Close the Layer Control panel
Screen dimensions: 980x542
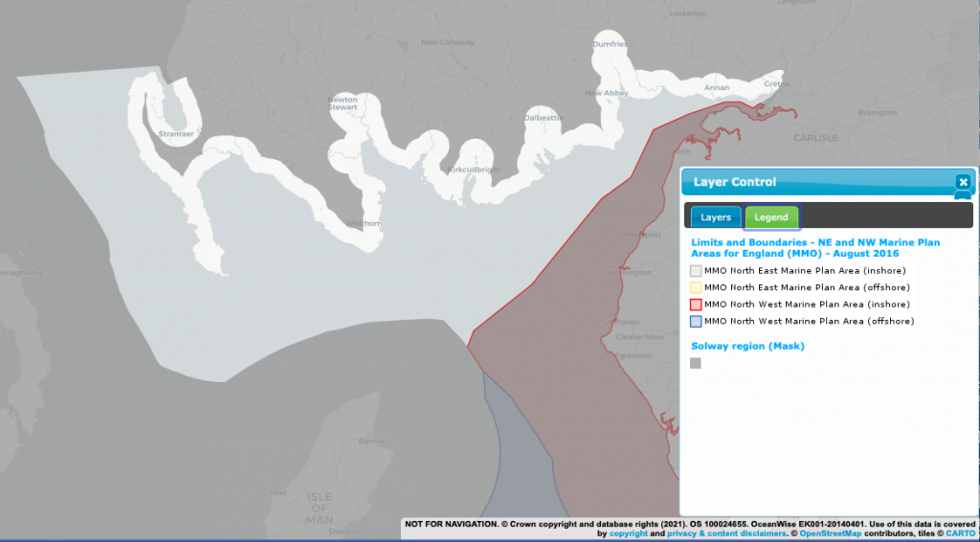[x=963, y=182]
